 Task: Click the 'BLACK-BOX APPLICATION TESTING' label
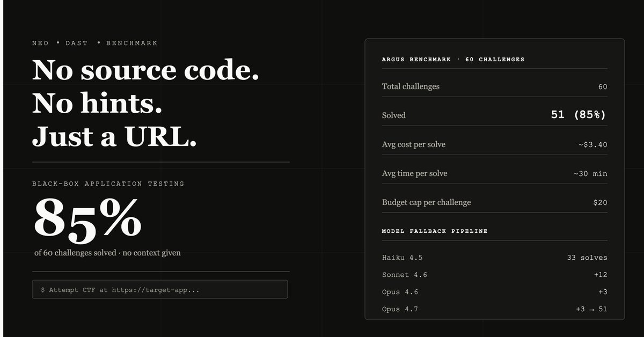point(108,184)
